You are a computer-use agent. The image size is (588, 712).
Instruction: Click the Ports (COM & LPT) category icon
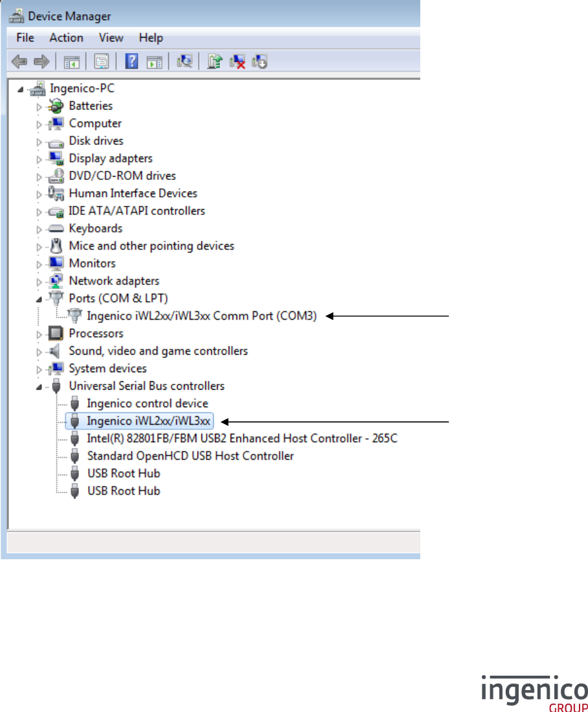(56, 298)
